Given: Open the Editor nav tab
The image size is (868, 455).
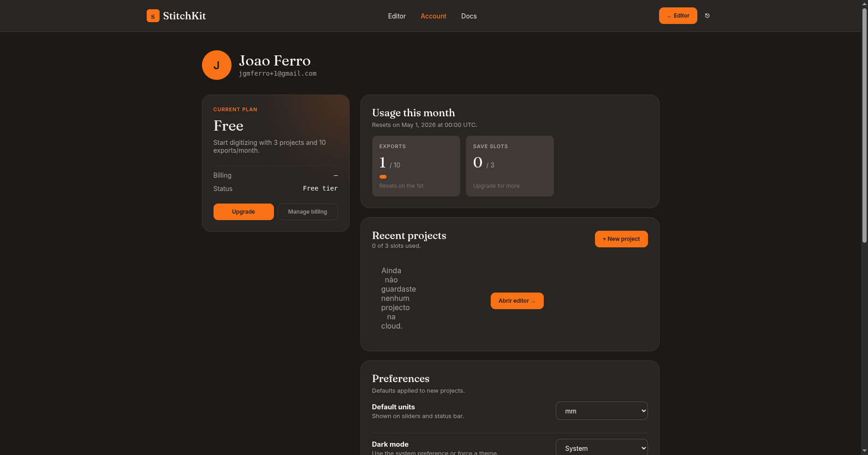Looking at the screenshot, I should [x=397, y=16].
